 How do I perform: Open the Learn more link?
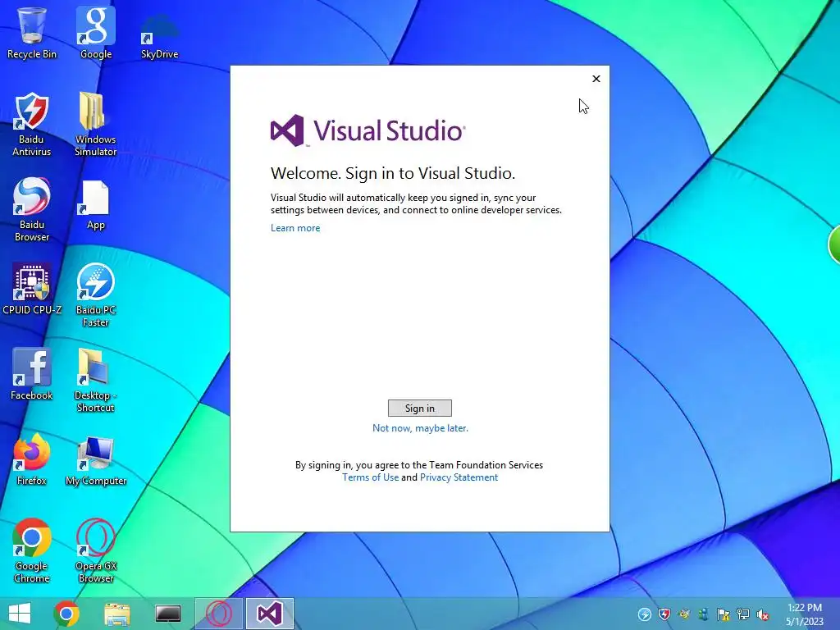point(295,228)
